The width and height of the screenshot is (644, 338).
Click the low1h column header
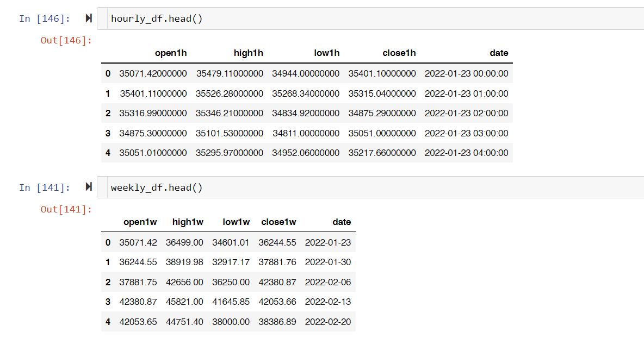pos(326,53)
